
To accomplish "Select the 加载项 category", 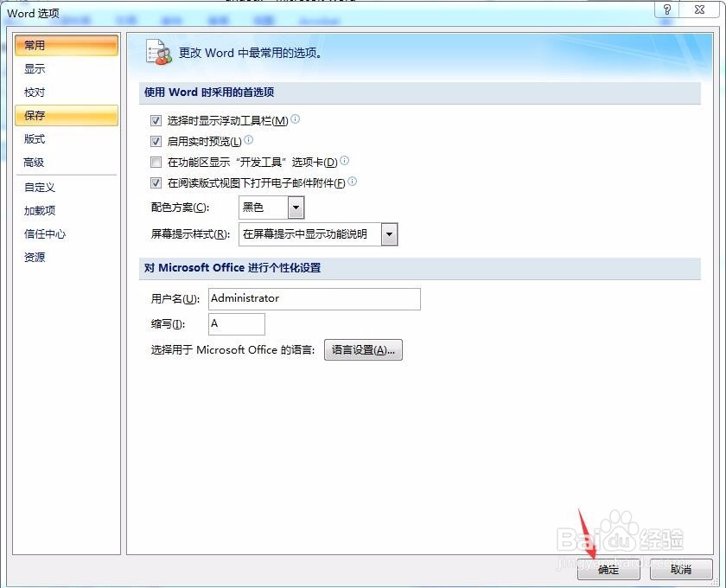I will [67, 210].
